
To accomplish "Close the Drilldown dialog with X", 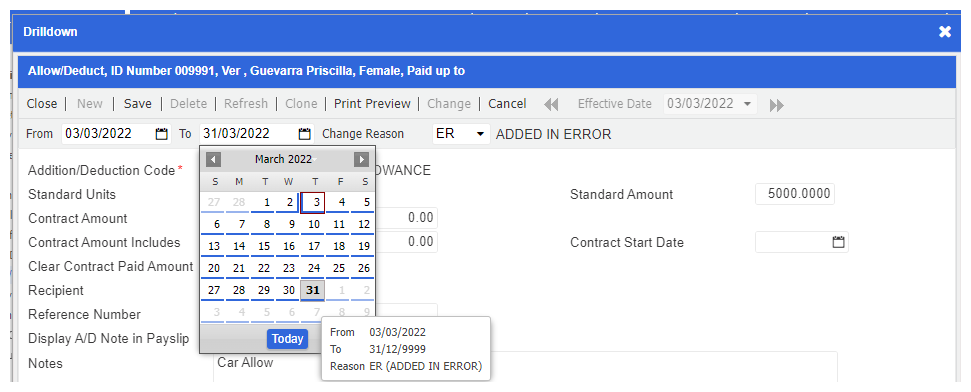I will click(944, 32).
